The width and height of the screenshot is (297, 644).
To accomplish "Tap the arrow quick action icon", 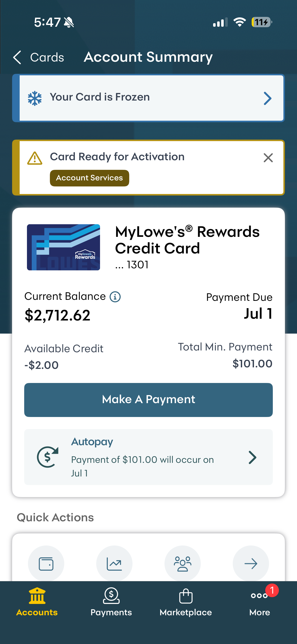I will click(x=251, y=564).
